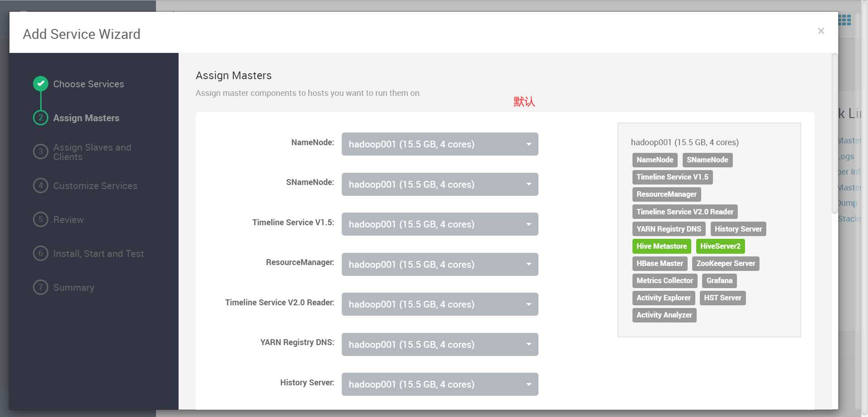The width and height of the screenshot is (868, 417).
Task: Open the Customize Services step
Action: (95, 186)
